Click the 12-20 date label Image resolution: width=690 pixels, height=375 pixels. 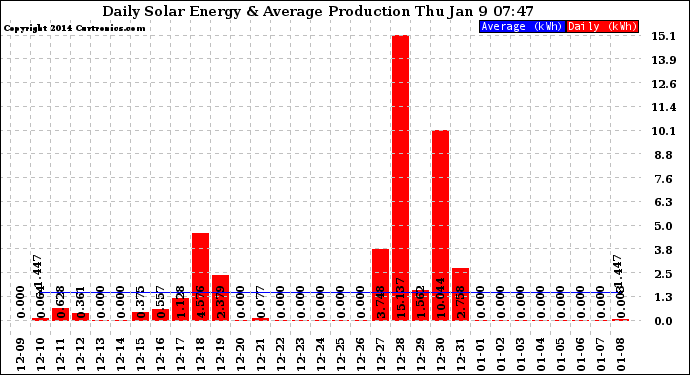coord(241,355)
